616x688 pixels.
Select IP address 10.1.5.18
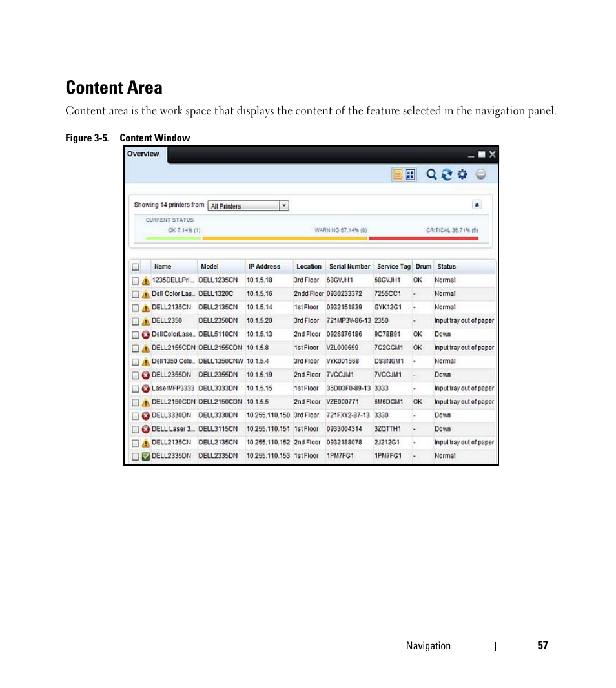[x=259, y=280]
